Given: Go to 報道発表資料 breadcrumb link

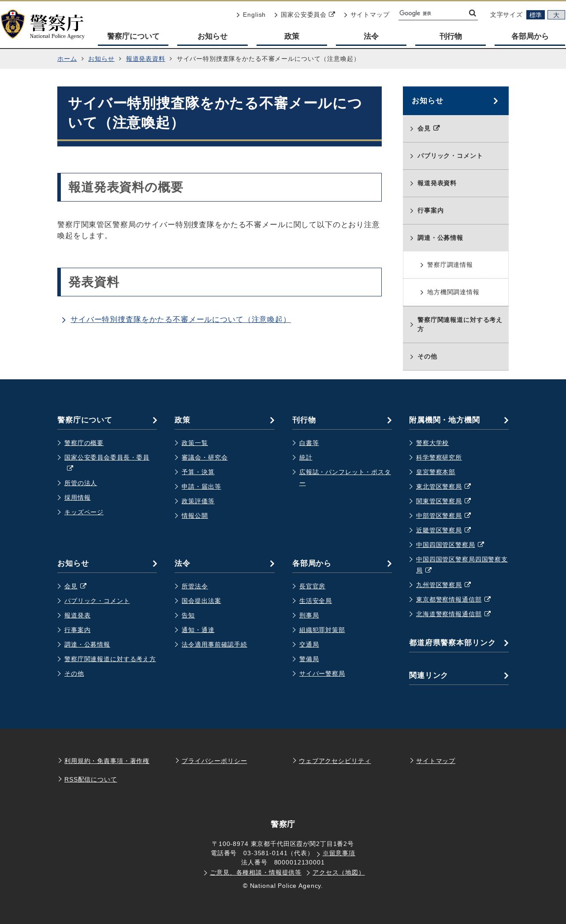Looking at the screenshot, I should (145, 59).
